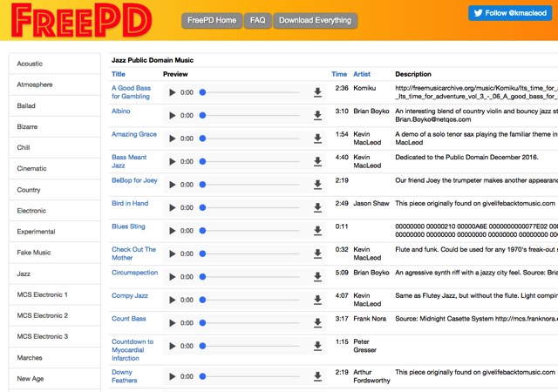The height and width of the screenshot is (392, 558).
Task: Open Countdown to Myocardial Infarction link
Action: 133,350
